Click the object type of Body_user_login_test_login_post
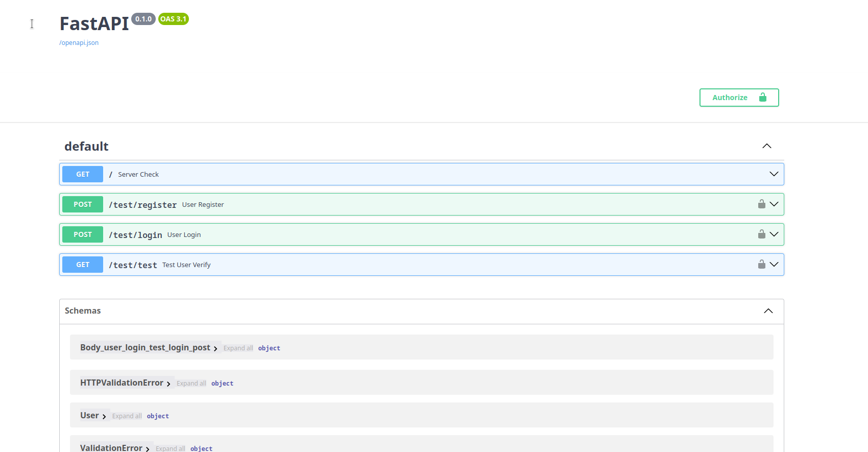Image resolution: width=868 pixels, height=452 pixels. tap(269, 348)
